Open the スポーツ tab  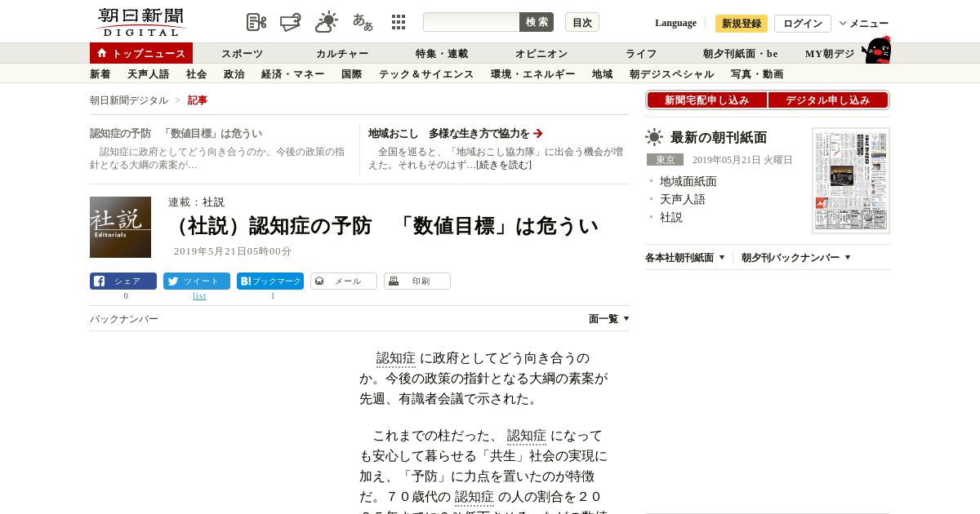tap(242, 54)
